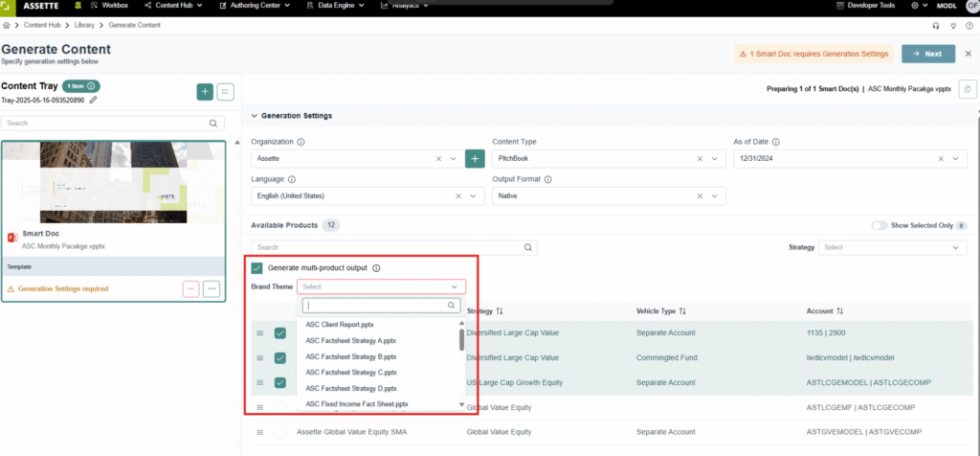Click the Assette logo icon

tap(7, 5)
